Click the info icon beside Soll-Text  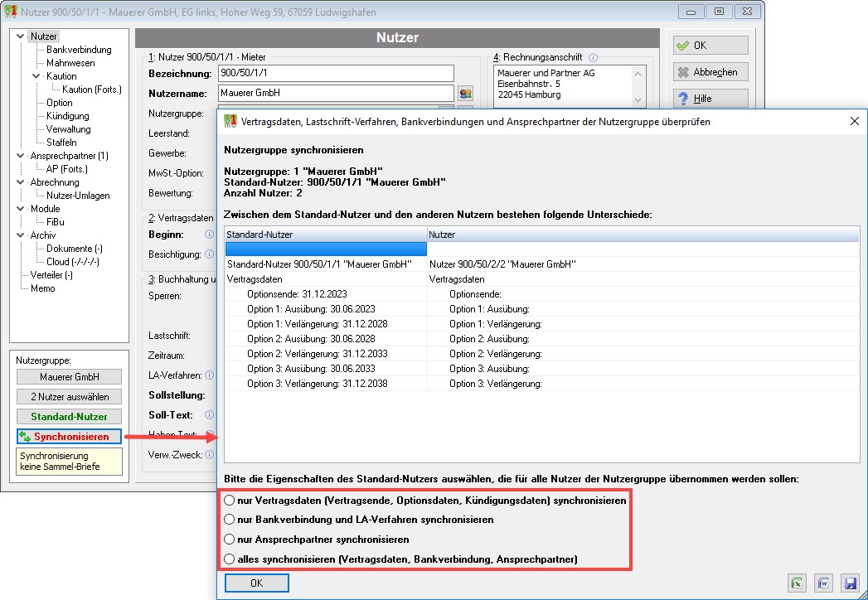(x=209, y=414)
